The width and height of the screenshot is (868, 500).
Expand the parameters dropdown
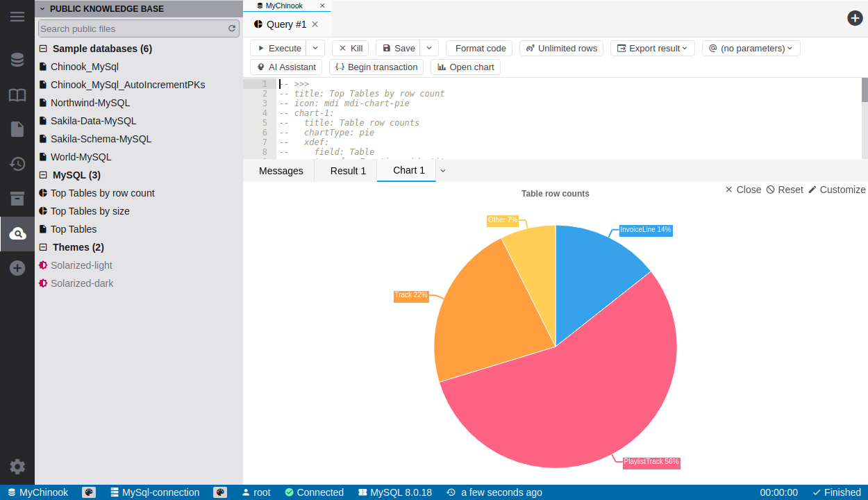point(751,48)
